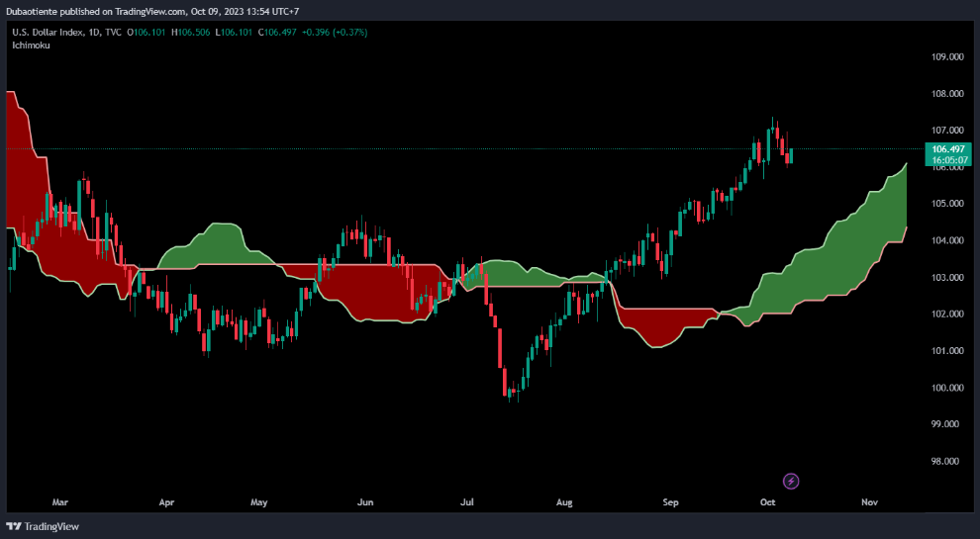The width and height of the screenshot is (980, 539).
Task: Click the Nov label on time axis
Action: [869, 502]
